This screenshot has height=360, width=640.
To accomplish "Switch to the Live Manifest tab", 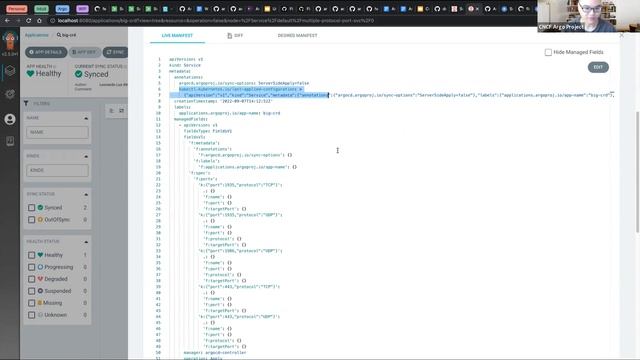I will (177, 36).
